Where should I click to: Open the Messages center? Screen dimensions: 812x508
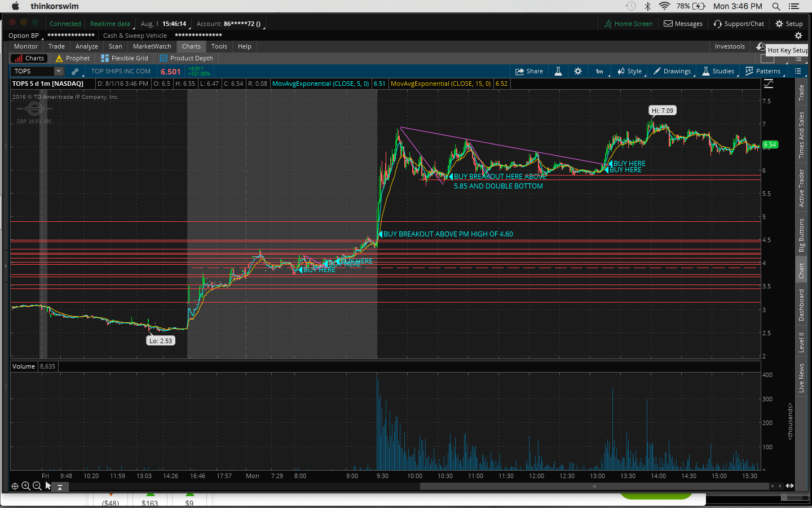tap(683, 24)
